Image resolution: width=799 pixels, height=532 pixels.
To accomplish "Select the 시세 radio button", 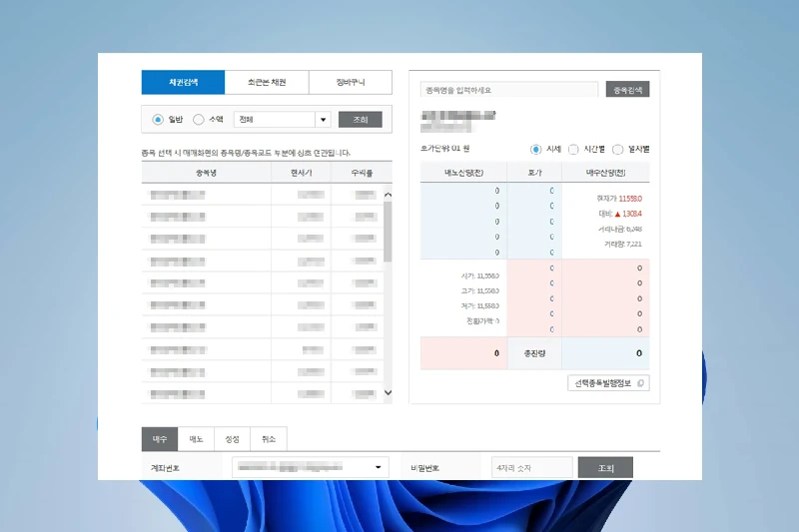I will tap(535, 149).
